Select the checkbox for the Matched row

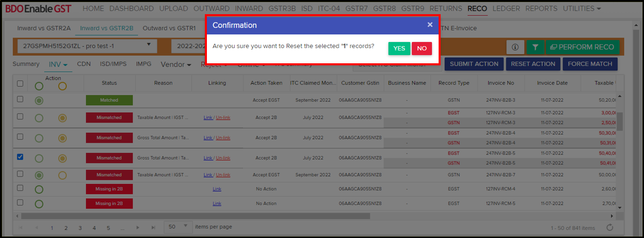20,100
